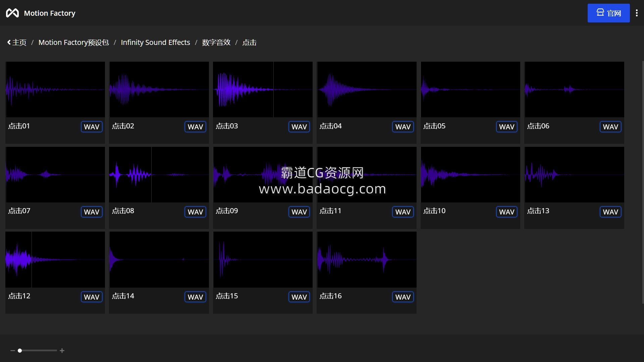Preview waveform thumbnail of 点击04
Screen dimensions: 644x362
point(367,89)
